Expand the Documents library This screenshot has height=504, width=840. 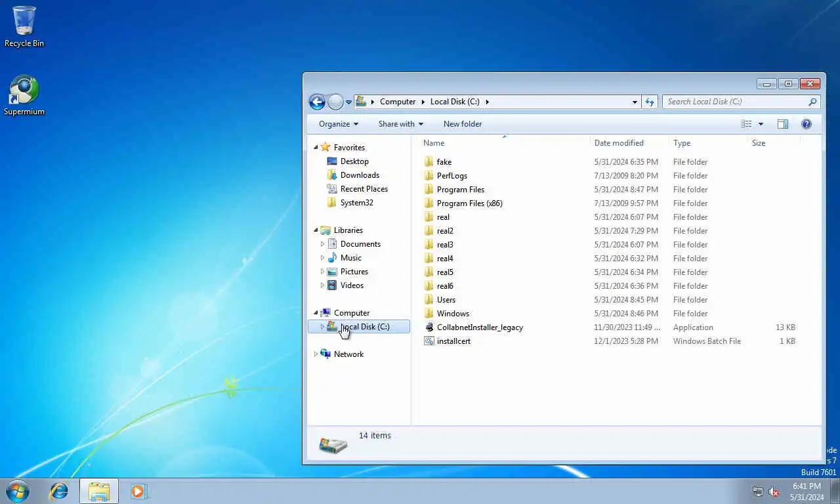322,244
